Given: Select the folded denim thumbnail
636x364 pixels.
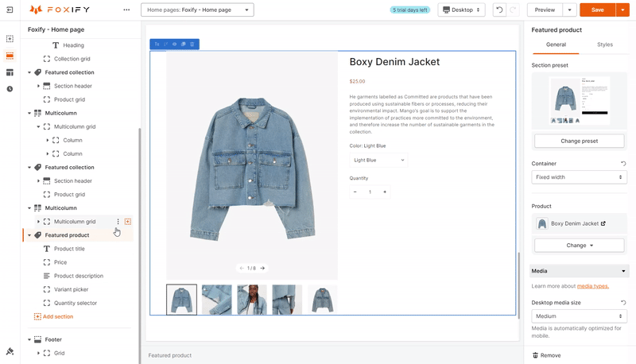Looking at the screenshot, I should [x=216, y=300].
